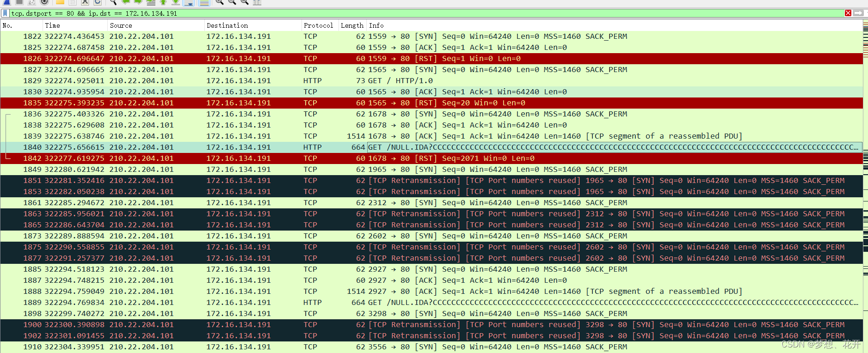Jump to first packet up-arrow icon

[x=163, y=2]
